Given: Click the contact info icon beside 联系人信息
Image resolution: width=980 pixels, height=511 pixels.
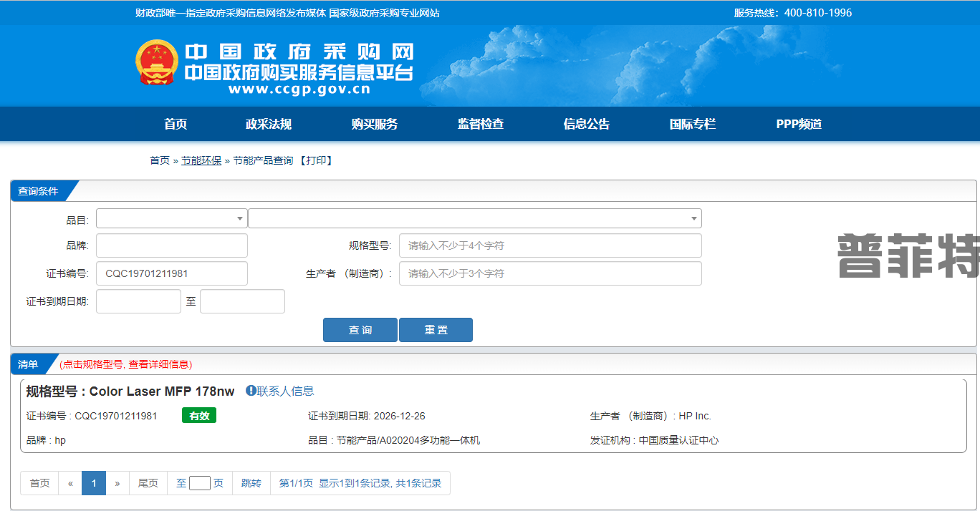Looking at the screenshot, I should click(251, 391).
